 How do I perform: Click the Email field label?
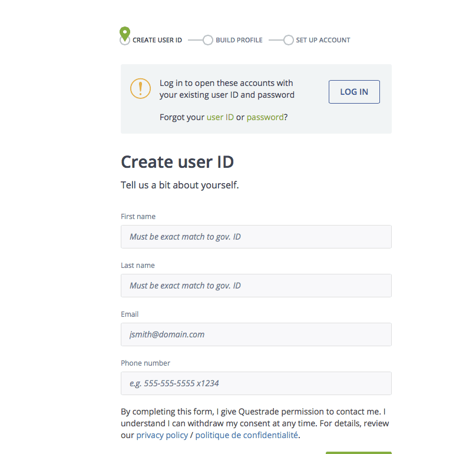pyautogui.click(x=130, y=314)
